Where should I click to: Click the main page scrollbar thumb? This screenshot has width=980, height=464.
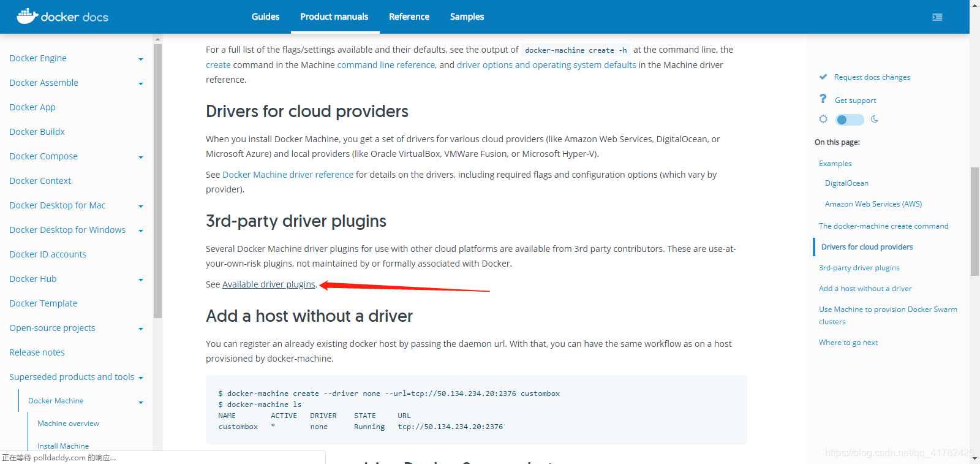[974, 221]
